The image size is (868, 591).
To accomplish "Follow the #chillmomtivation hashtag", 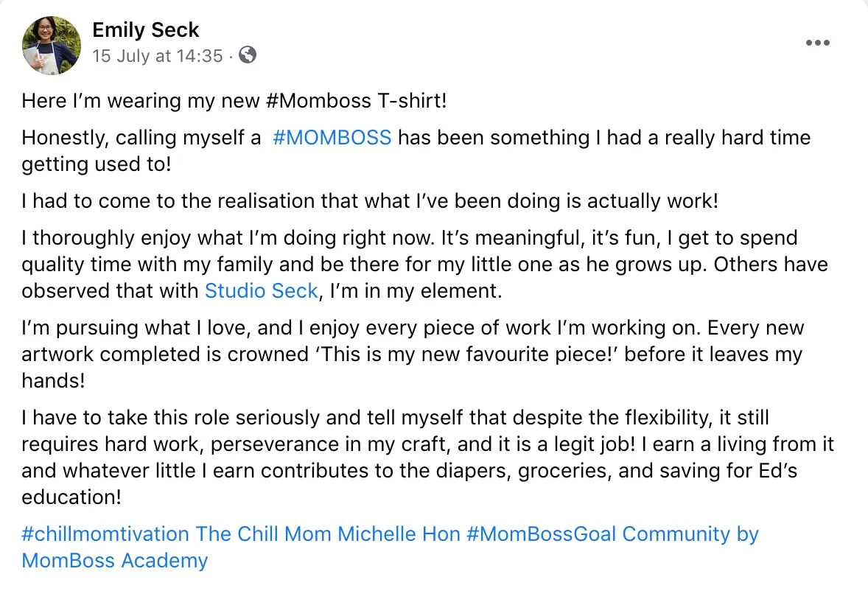I will 108,534.
